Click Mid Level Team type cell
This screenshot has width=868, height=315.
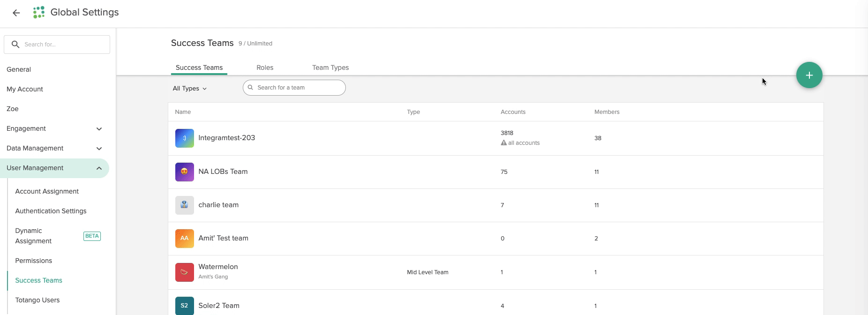pyautogui.click(x=427, y=272)
